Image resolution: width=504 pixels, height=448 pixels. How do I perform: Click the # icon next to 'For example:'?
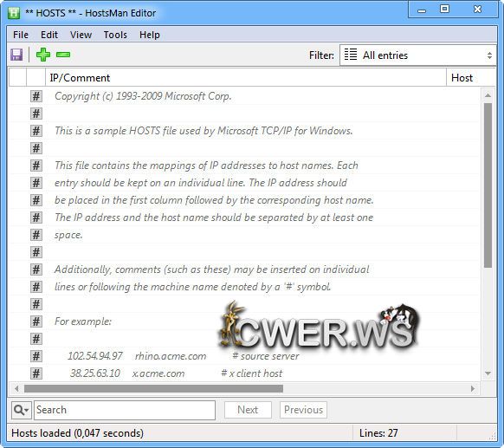point(36,321)
